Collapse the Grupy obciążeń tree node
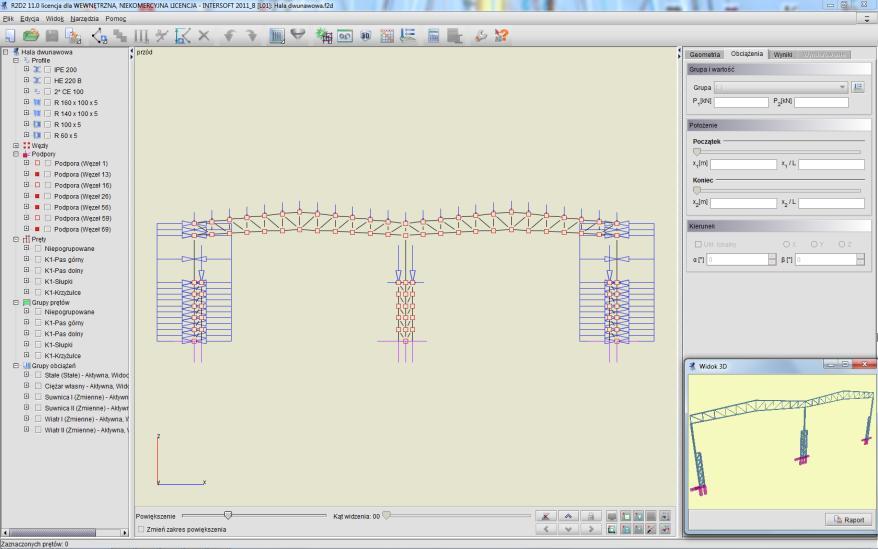The height and width of the screenshot is (549, 878). point(16,366)
